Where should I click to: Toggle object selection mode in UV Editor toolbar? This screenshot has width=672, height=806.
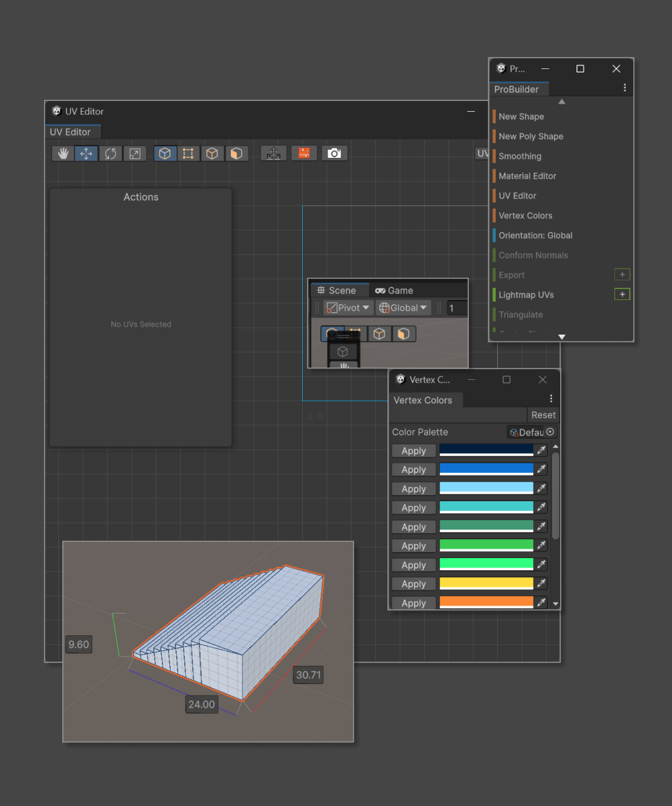click(165, 153)
